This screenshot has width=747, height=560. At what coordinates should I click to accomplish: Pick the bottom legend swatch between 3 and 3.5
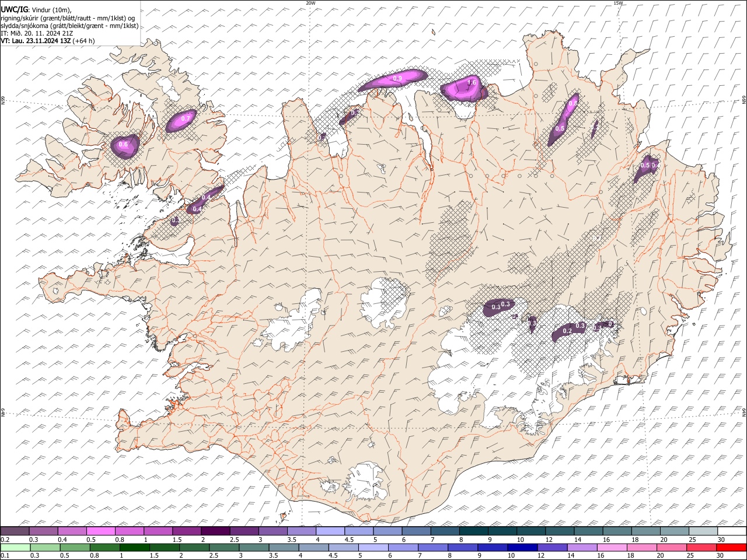click(x=254, y=547)
